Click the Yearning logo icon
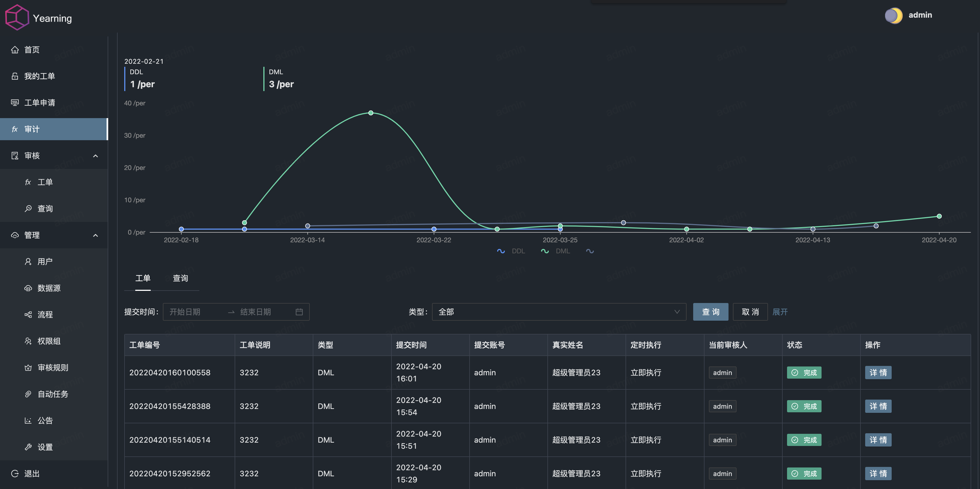The width and height of the screenshot is (980, 489). pos(17,17)
